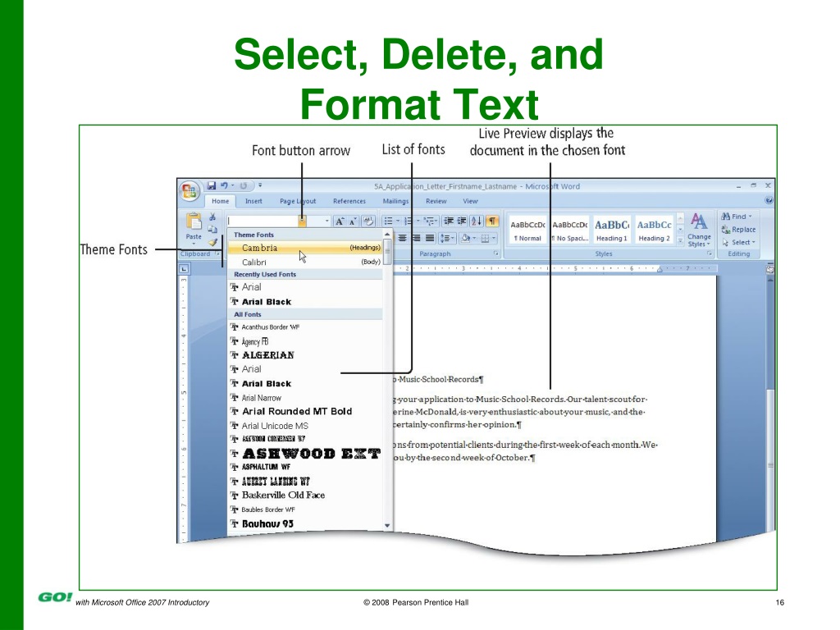Screen dimensions: 840x630
Task: Click font list scroll up arrow
Action: point(387,234)
